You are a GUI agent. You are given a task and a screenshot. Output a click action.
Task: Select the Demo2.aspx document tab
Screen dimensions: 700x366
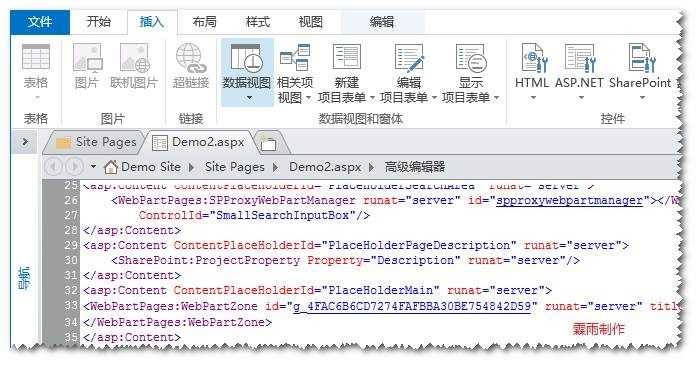click(x=199, y=142)
